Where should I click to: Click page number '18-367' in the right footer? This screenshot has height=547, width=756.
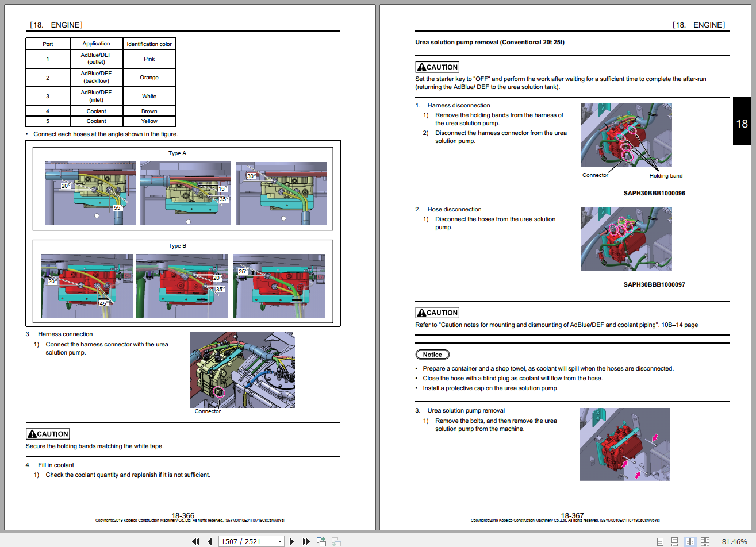click(572, 515)
